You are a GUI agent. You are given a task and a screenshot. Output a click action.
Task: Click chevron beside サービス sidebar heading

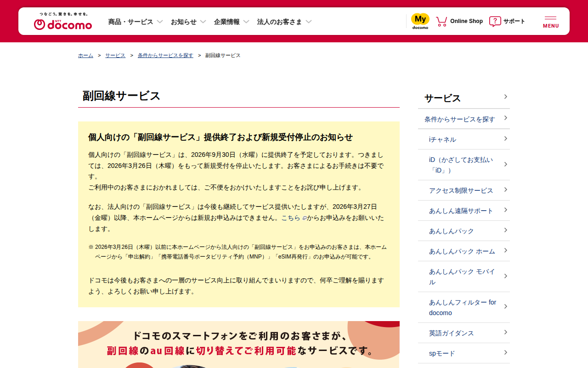(x=505, y=97)
